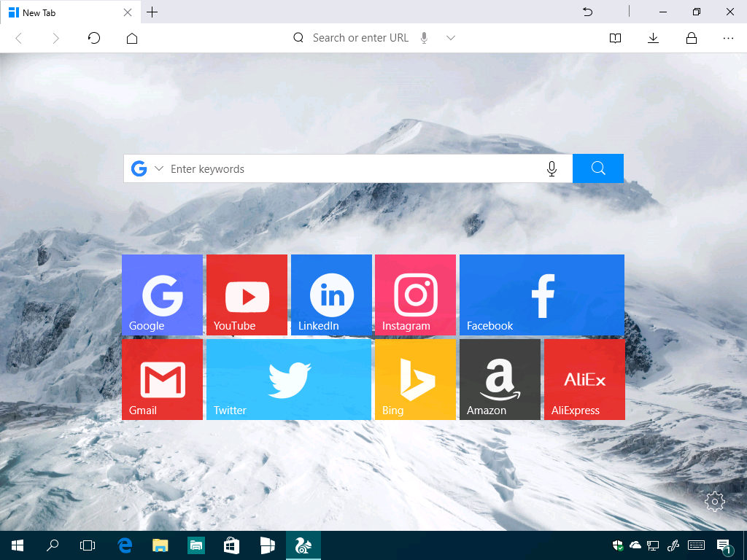This screenshot has height=560, width=747.
Task: Click the UC Browser squirrel taskbar icon
Action: pos(303,545)
